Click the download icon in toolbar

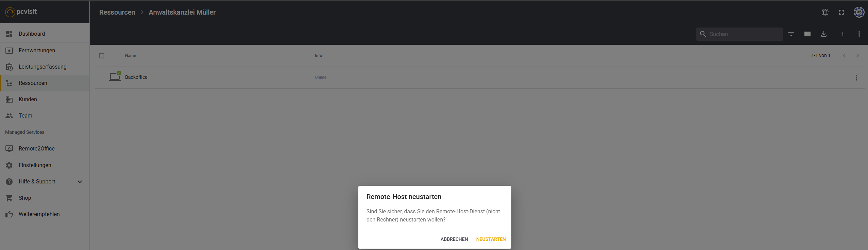824,34
